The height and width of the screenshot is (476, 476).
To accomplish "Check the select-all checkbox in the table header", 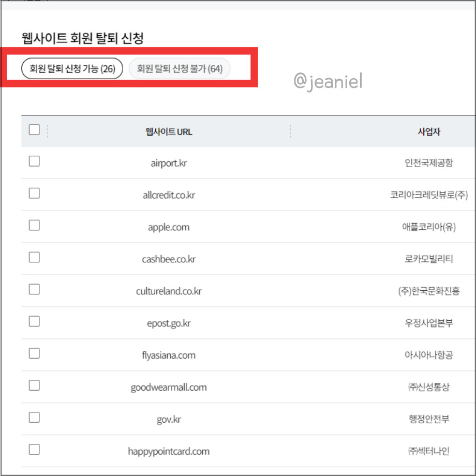I will pyautogui.click(x=34, y=130).
